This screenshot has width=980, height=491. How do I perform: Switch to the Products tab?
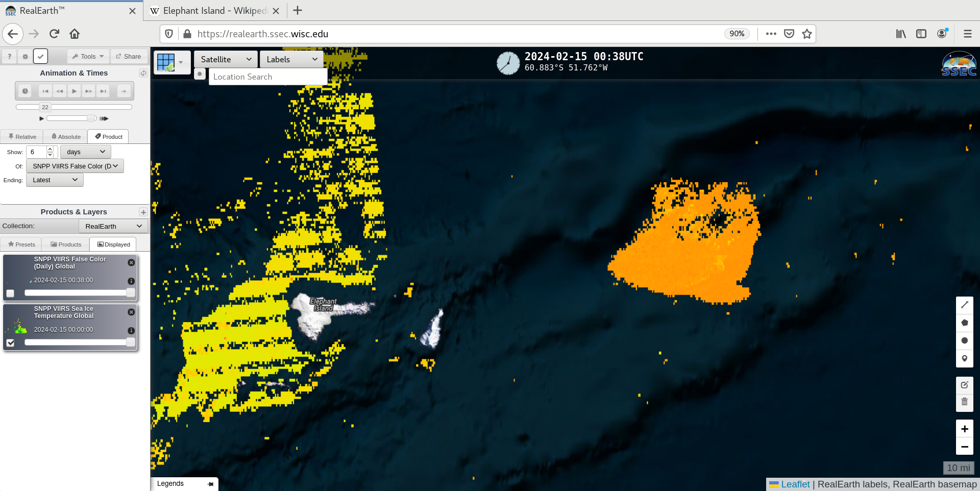tap(66, 244)
